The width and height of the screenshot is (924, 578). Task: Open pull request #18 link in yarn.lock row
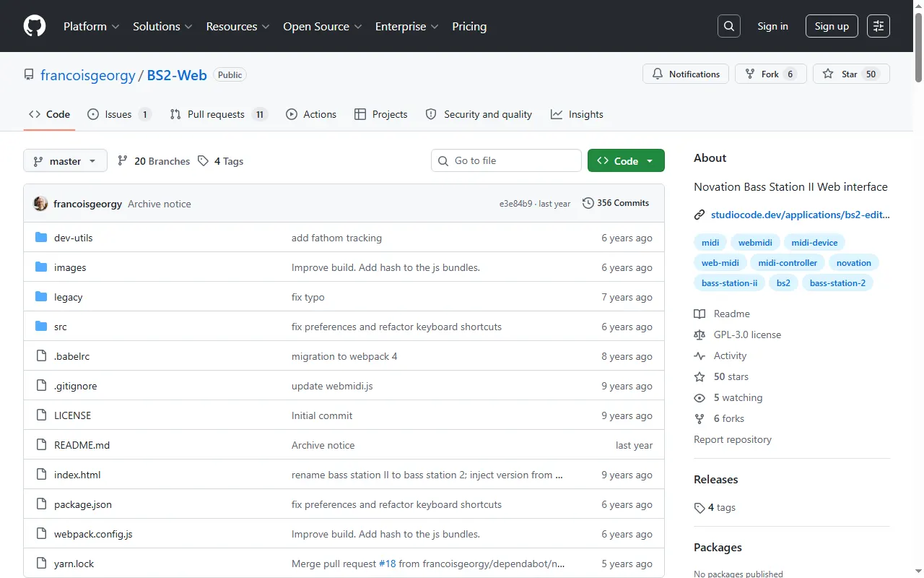(388, 564)
